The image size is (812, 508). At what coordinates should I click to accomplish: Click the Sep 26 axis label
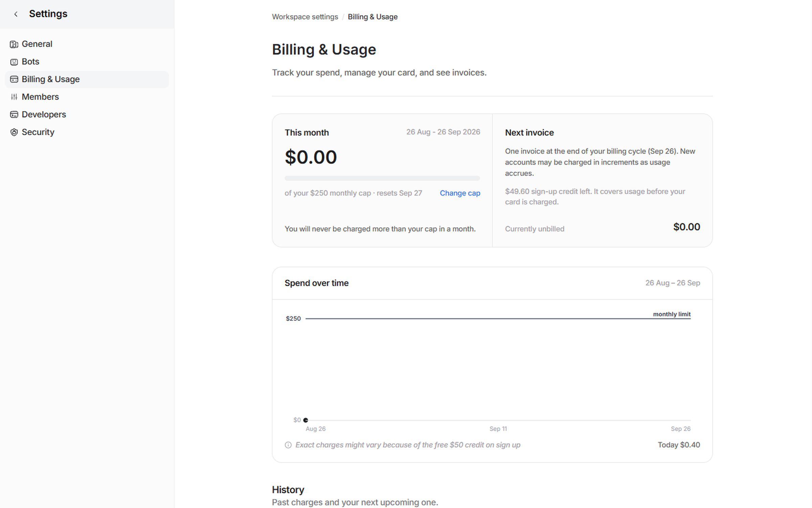(681, 429)
